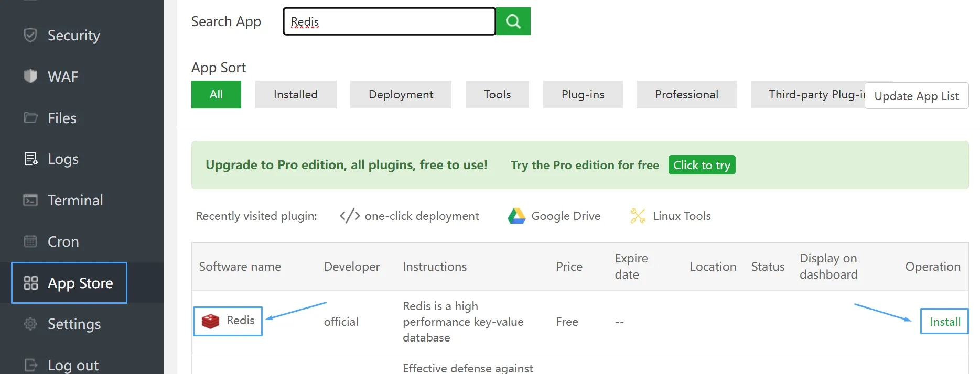Screen dimensions: 980x374
Task: Click the Software name column header
Action: (240, 267)
